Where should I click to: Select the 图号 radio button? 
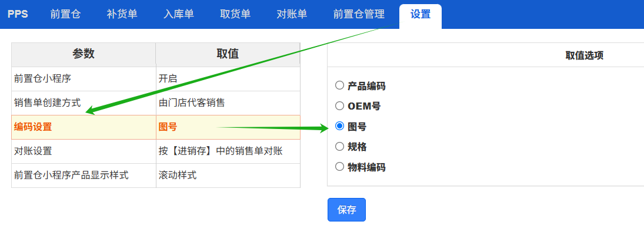click(x=339, y=126)
